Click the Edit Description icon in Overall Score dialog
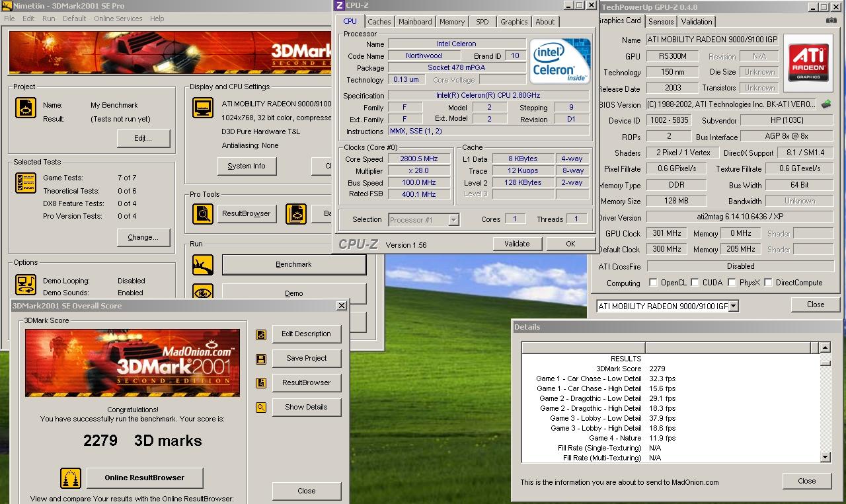846x504 pixels. (x=261, y=334)
